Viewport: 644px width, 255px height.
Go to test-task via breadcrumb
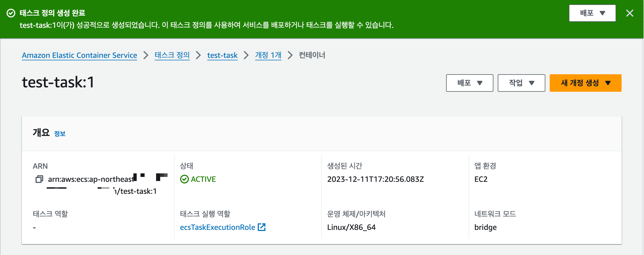222,55
